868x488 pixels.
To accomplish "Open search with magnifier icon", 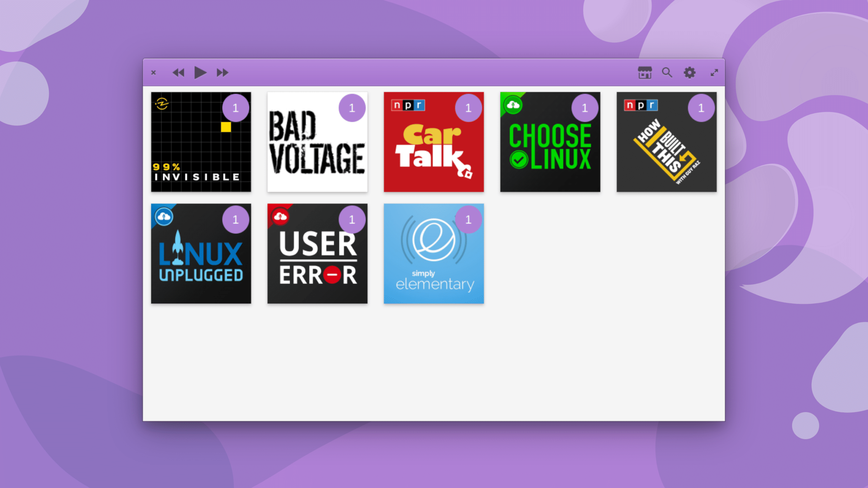I will coord(667,73).
